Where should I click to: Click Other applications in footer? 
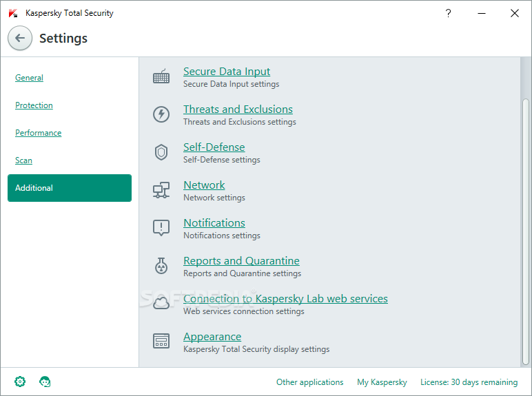(x=310, y=382)
